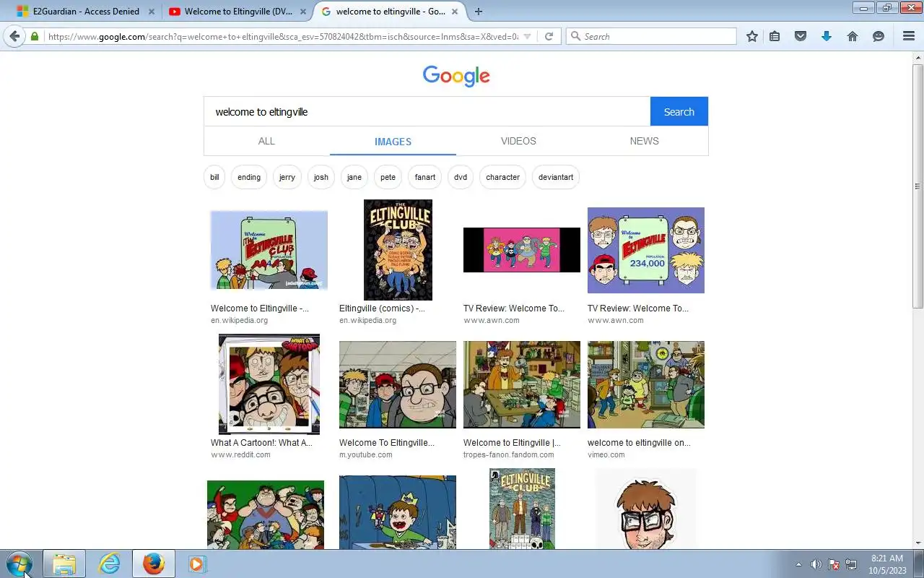Open 'Eltingville (comics) -...' title link
This screenshot has height=578, width=924.
382,309
